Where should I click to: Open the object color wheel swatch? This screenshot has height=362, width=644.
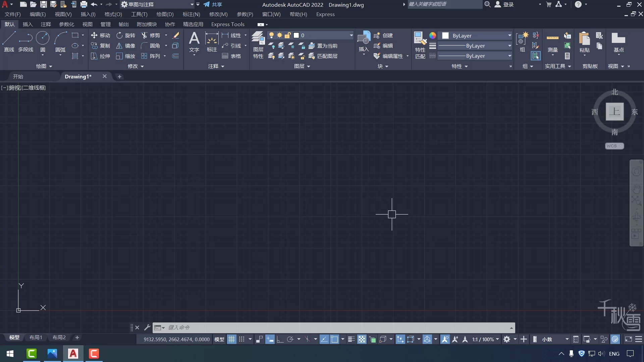coord(433,36)
